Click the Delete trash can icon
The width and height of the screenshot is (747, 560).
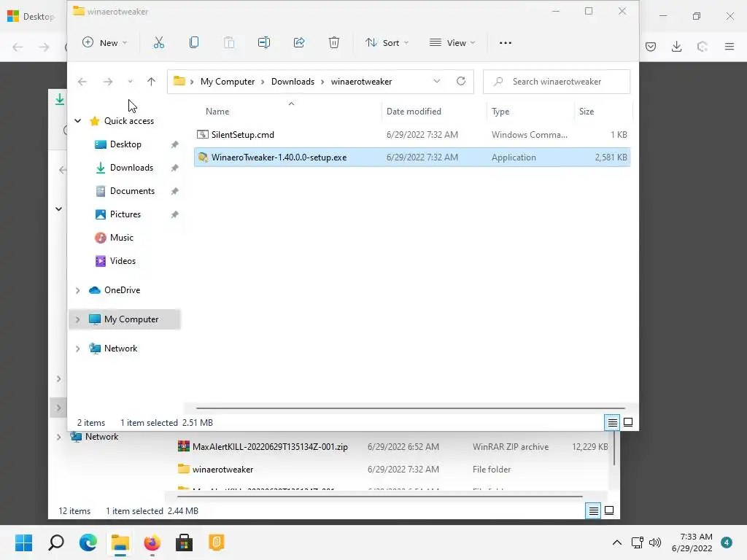pos(334,43)
